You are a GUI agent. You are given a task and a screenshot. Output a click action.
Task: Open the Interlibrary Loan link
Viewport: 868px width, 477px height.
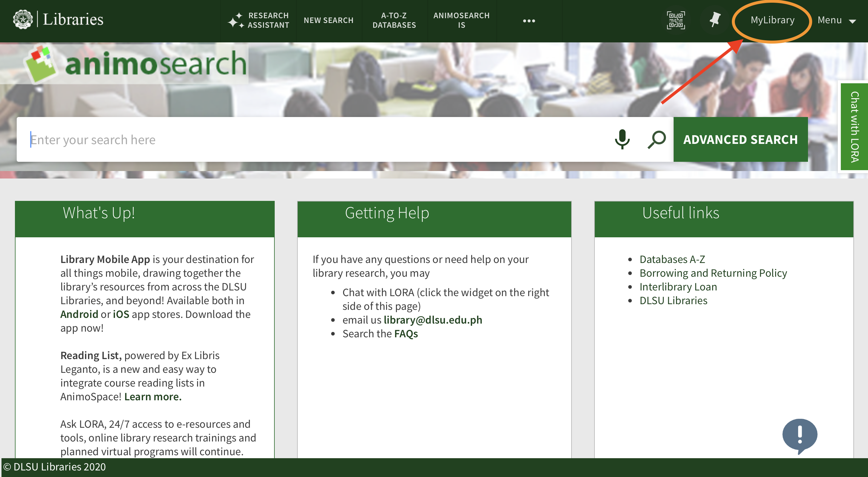678,287
